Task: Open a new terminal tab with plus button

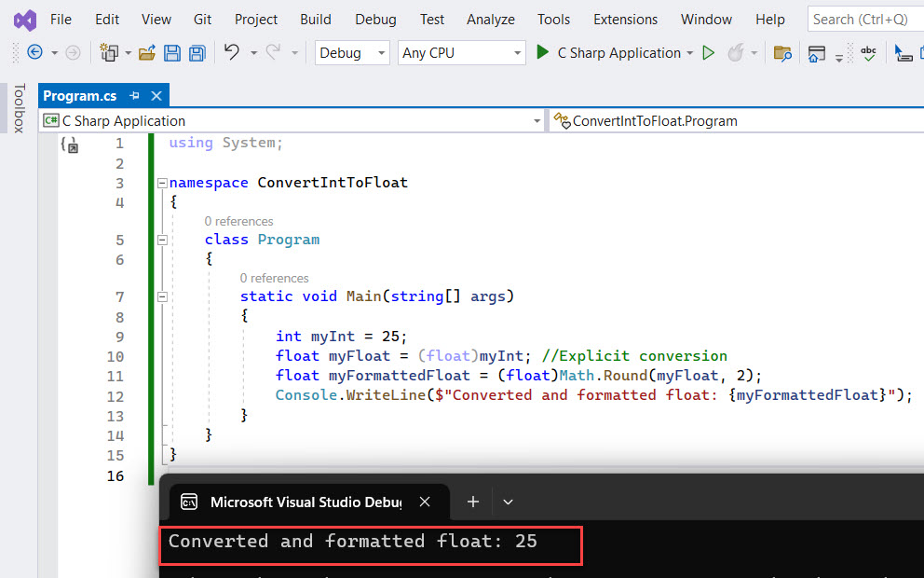Action: click(x=472, y=502)
